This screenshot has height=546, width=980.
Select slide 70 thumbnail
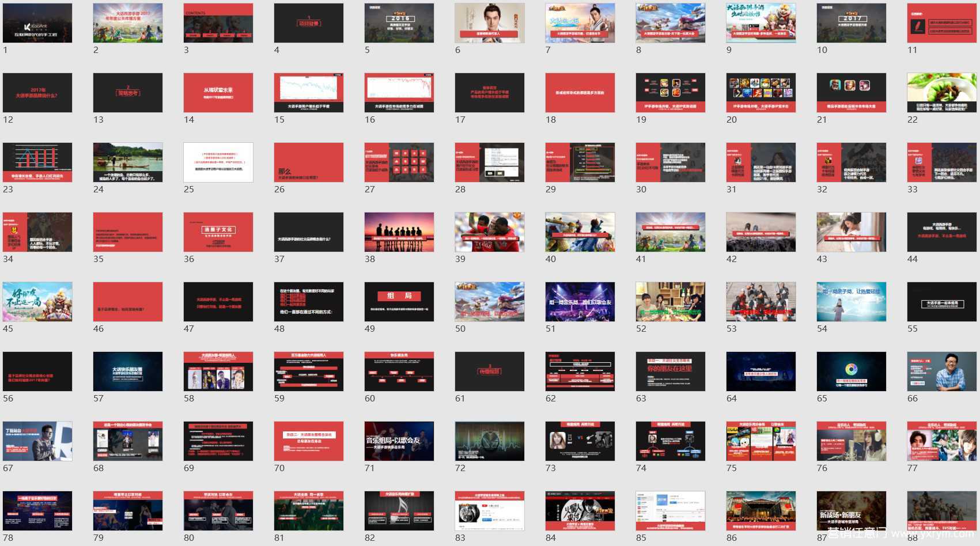point(309,441)
